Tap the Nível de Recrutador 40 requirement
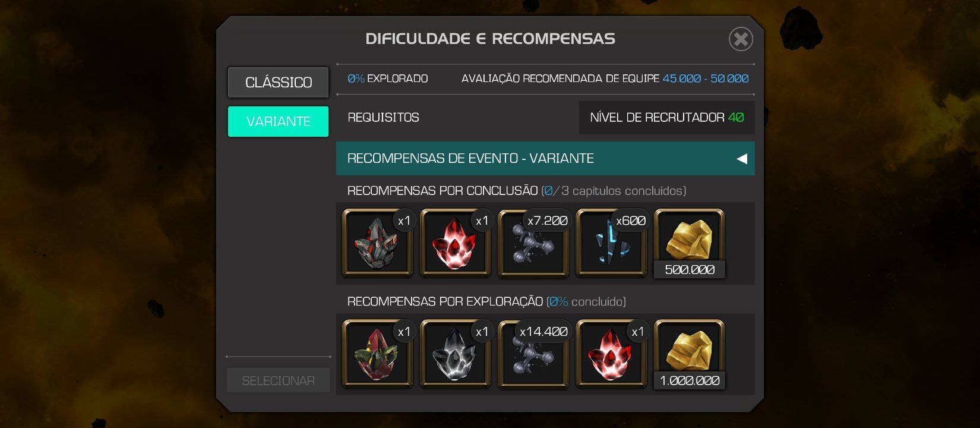The height and width of the screenshot is (428, 980). click(666, 117)
